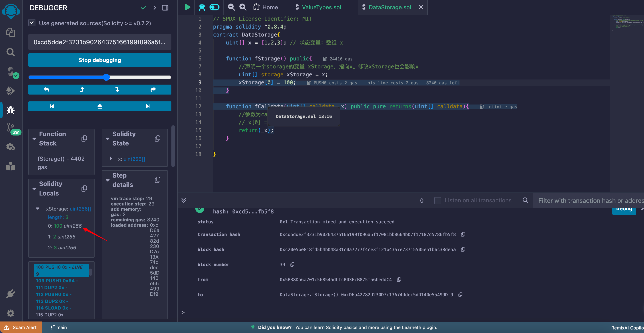Image resolution: width=644 pixels, height=333 pixels.
Task: Enable Listen on all transactions checkbox
Action: point(438,200)
